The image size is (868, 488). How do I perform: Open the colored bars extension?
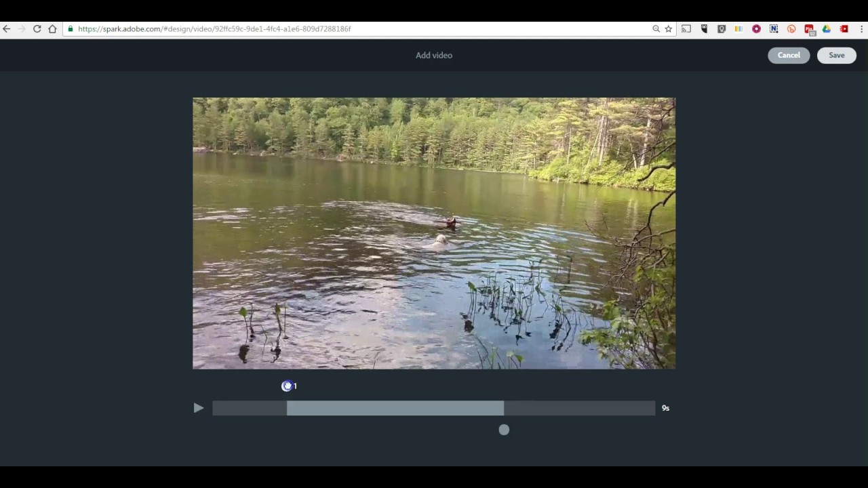(738, 29)
